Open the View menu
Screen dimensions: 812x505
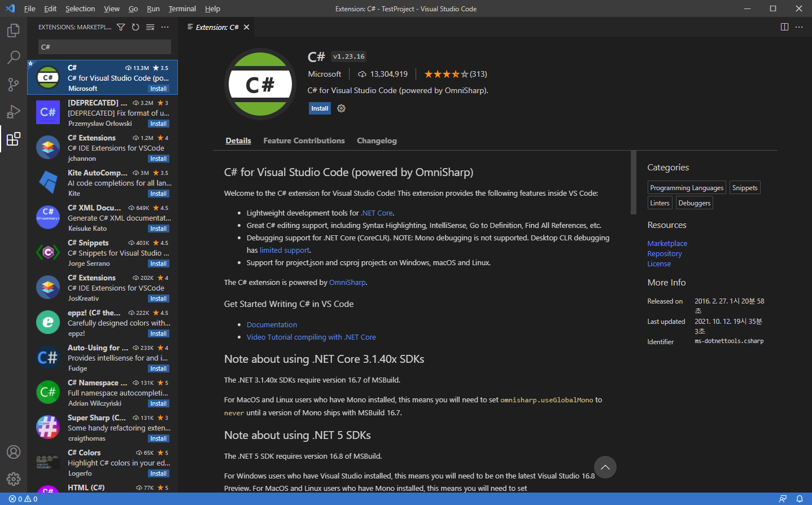click(112, 8)
